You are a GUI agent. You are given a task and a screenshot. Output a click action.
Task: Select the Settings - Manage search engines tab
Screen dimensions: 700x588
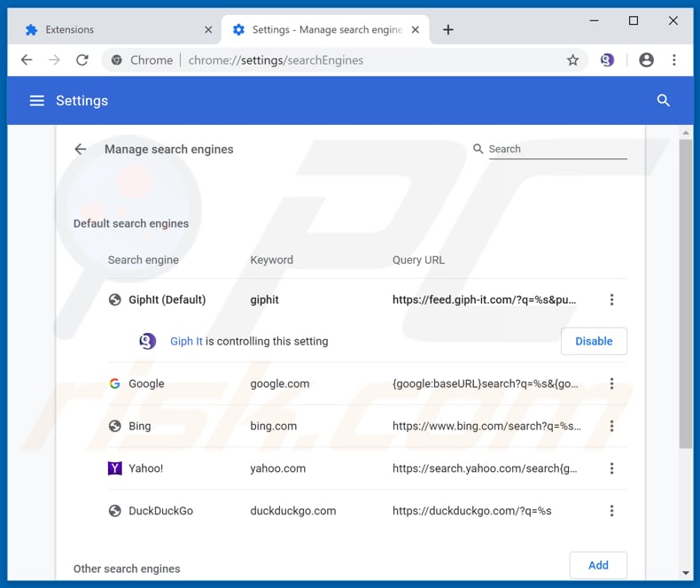click(325, 30)
